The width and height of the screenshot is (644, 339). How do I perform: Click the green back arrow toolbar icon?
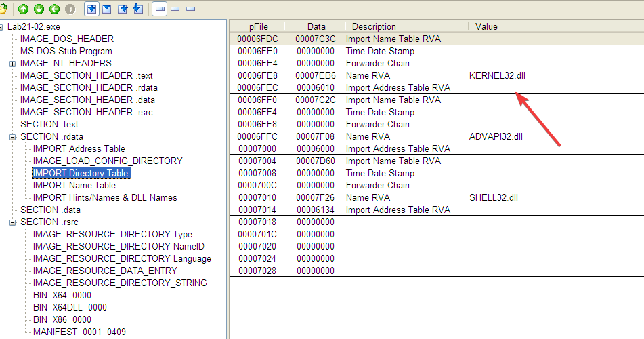point(55,9)
